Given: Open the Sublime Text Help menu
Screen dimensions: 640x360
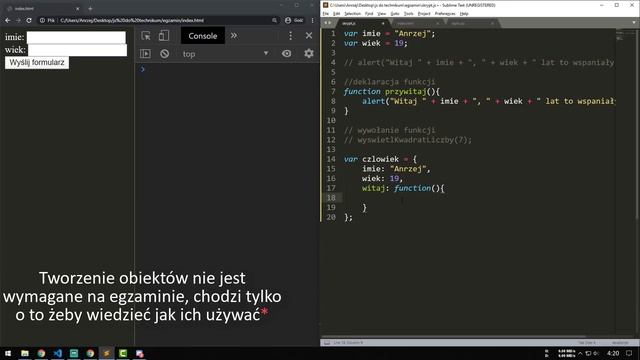Looking at the screenshot, I should (x=464, y=13).
